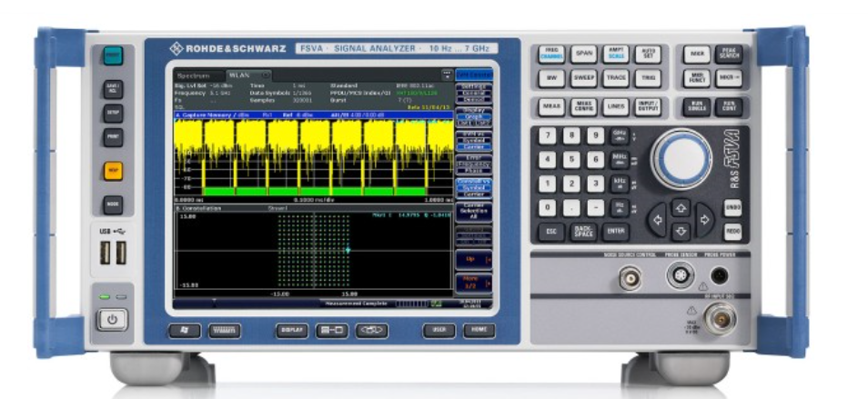The image size is (868, 399).
Task: Tap the AUTO SET key
Action: (x=648, y=55)
